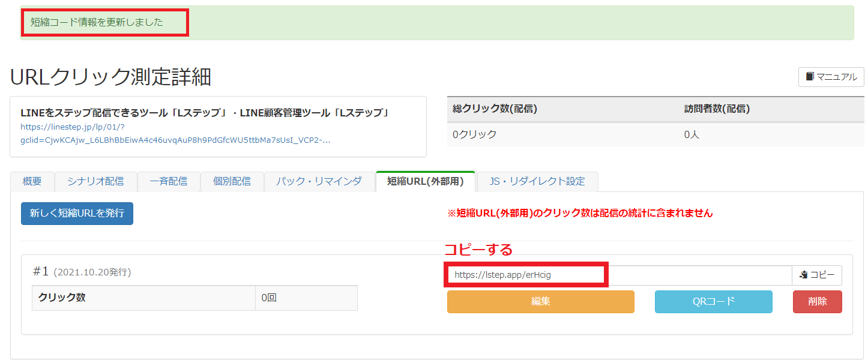Open the JS・リダイレクト設定 tab
This screenshot has height=363, width=868.
coord(537,181)
